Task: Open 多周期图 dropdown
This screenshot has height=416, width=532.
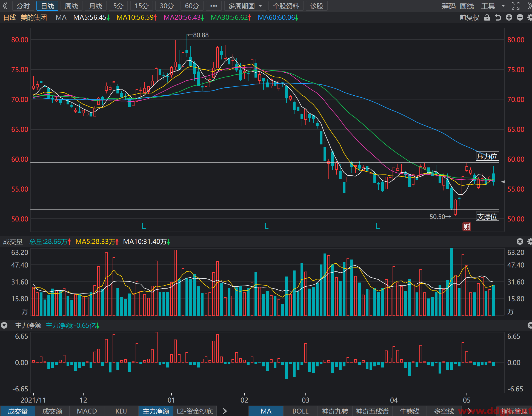Action: tap(245, 6)
